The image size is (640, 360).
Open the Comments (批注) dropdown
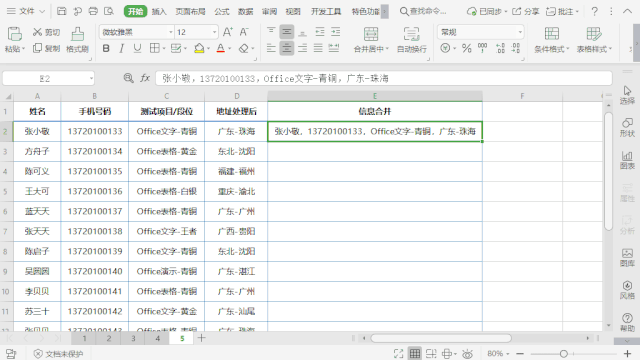tap(562, 11)
